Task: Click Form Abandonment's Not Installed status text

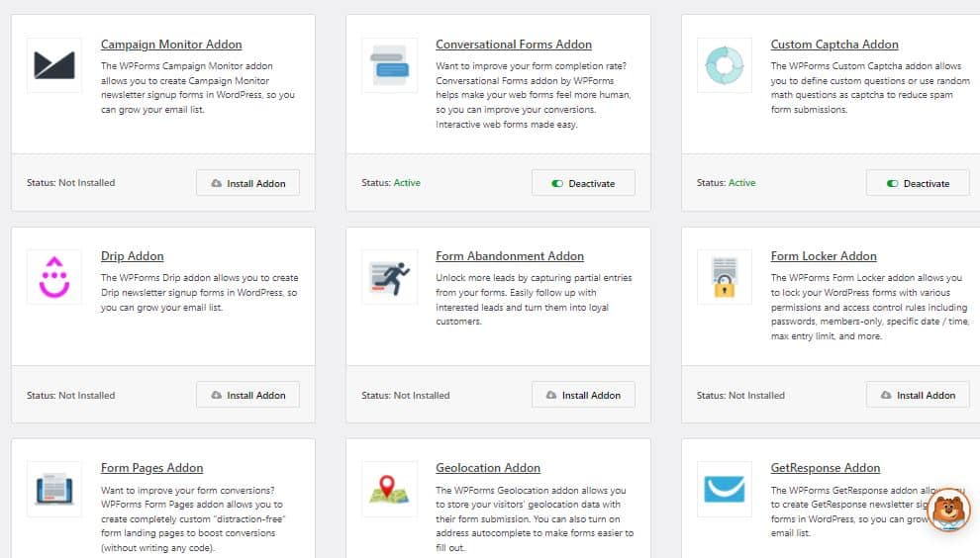Action: click(x=422, y=396)
